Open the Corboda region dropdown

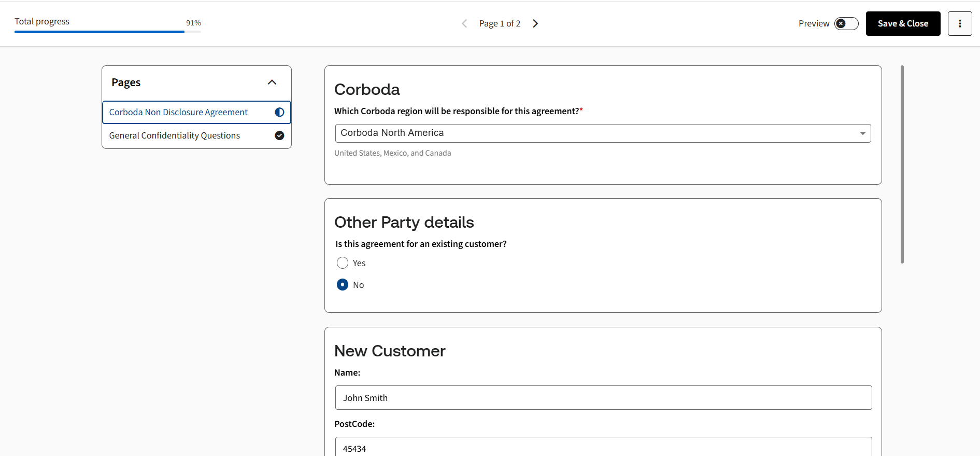click(x=596, y=133)
